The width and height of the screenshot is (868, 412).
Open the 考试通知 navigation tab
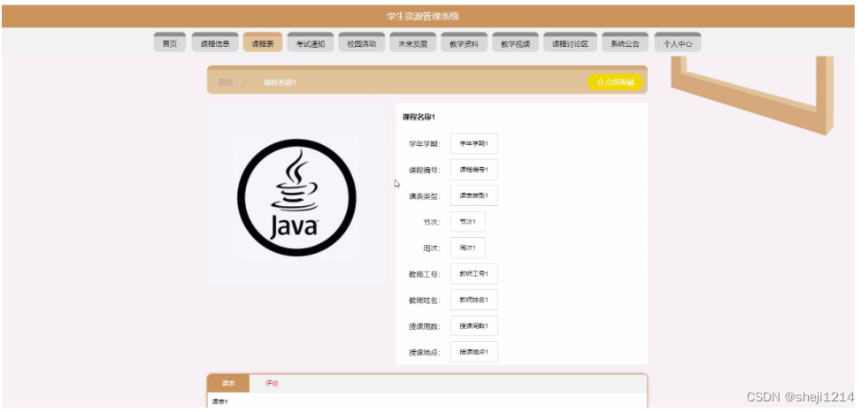pyautogui.click(x=310, y=43)
